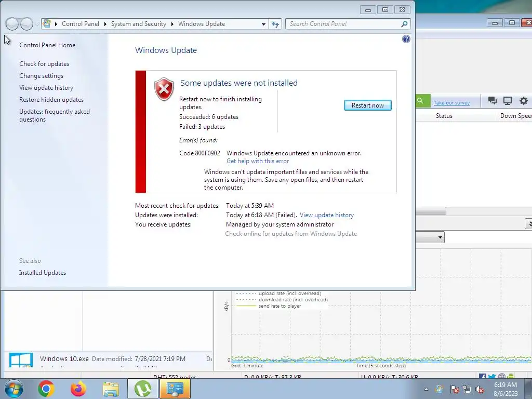Launch Google Chrome from taskbar

tap(46, 389)
